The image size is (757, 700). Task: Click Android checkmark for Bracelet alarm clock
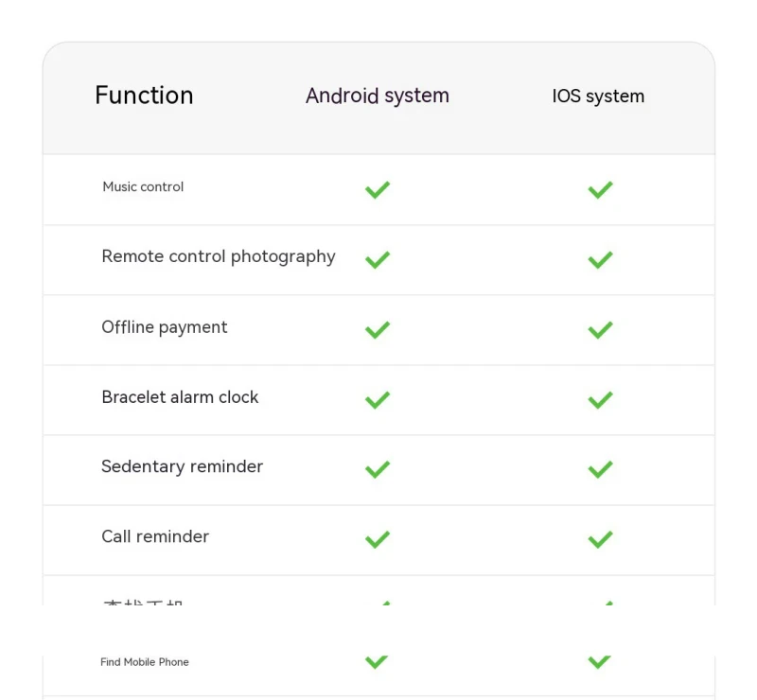377,400
